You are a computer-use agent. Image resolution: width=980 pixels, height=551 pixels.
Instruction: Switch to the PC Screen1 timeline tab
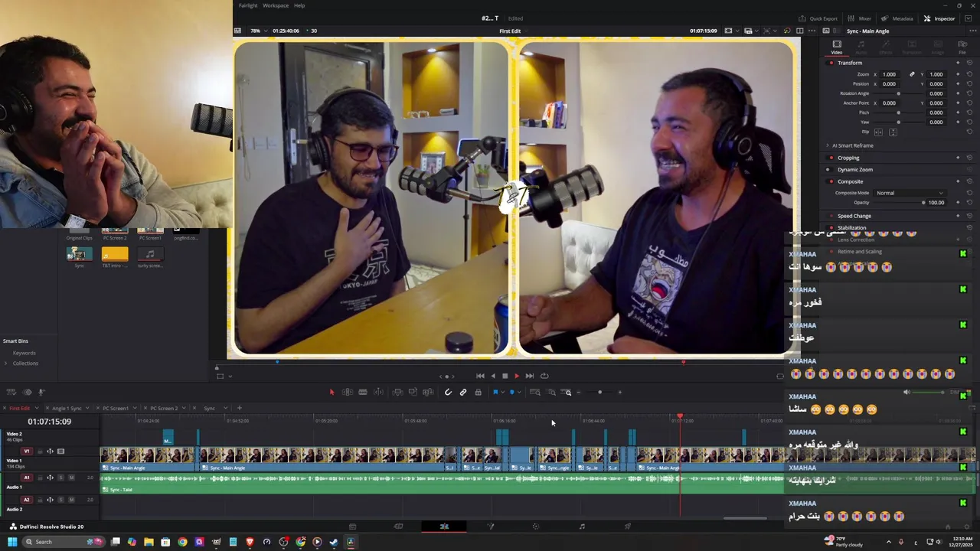click(x=116, y=408)
